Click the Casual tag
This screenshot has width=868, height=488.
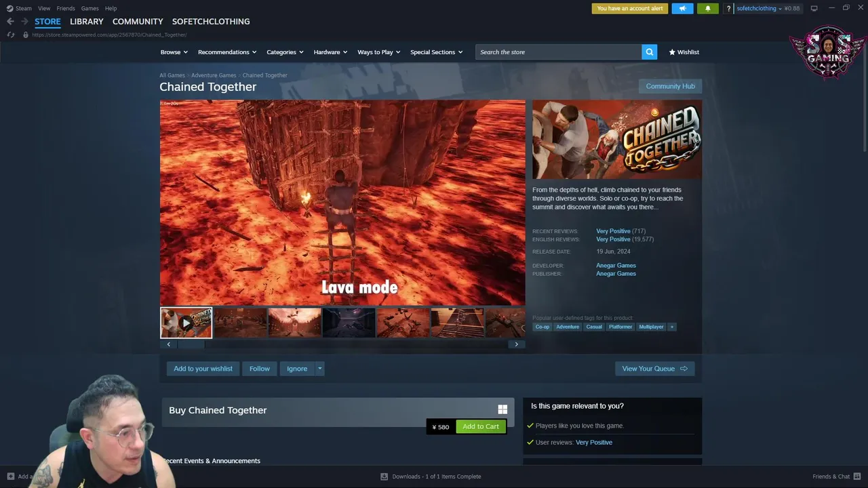[x=594, y=327]
